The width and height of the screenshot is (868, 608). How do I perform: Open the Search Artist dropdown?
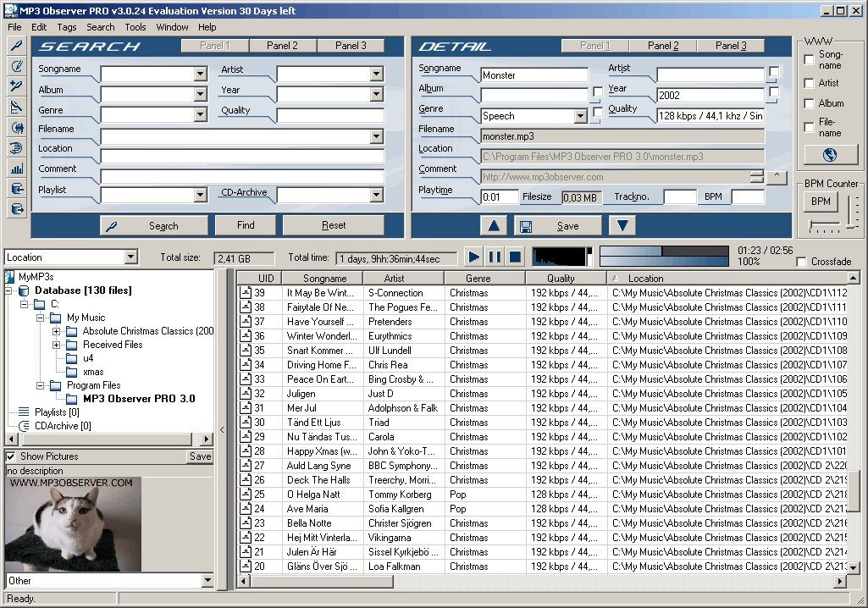pos(377,75)
